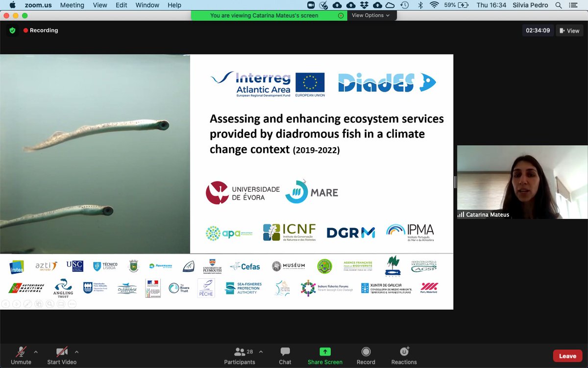
Task: Click the 'You are viewing Catarina Mateus's screen' banner
Action: click(264, 15)
